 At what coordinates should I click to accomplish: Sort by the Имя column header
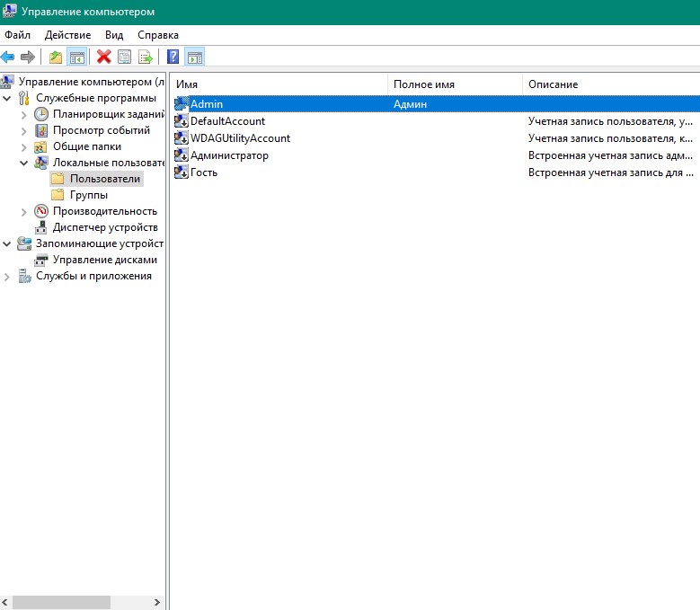pyautogui.click(x=279, y=84)
